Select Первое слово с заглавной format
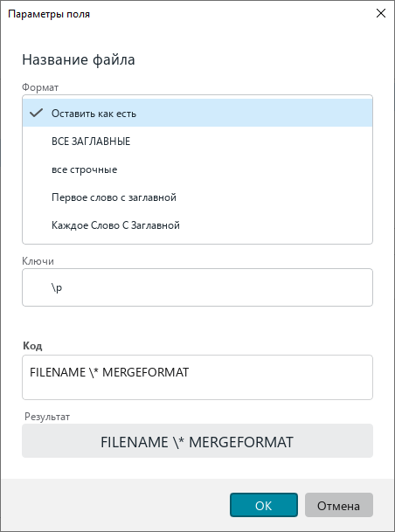The image size is (395, 532). pos(197,197)
